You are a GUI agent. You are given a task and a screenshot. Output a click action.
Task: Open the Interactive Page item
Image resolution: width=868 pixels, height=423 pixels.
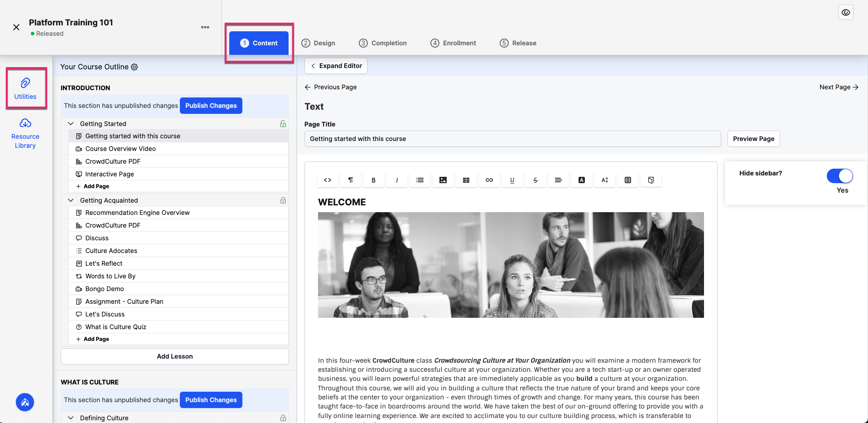tap(178, 174)
